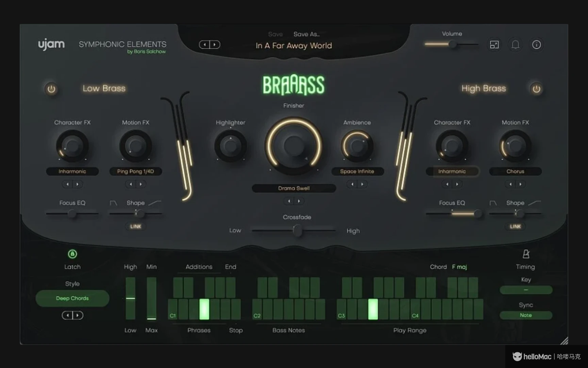
Task: Open Chorus motion FX dropdown
Action: [x=515, y=172]
